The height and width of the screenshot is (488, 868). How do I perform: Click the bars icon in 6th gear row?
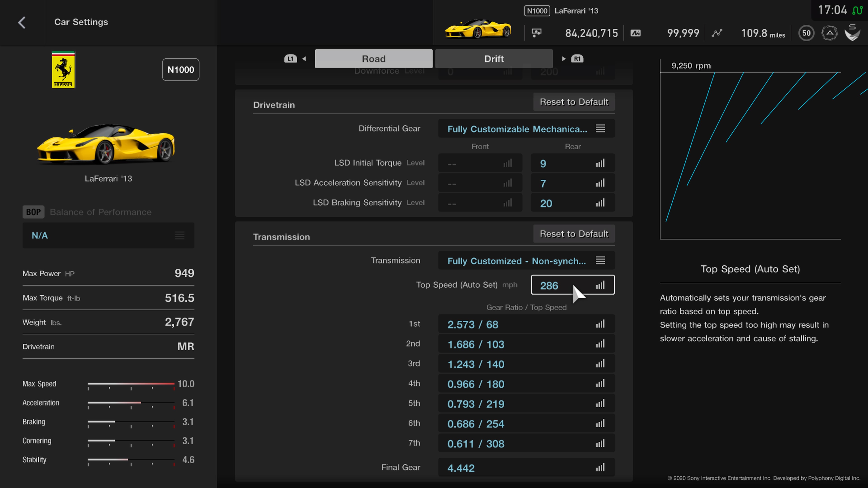click(600, 423)
